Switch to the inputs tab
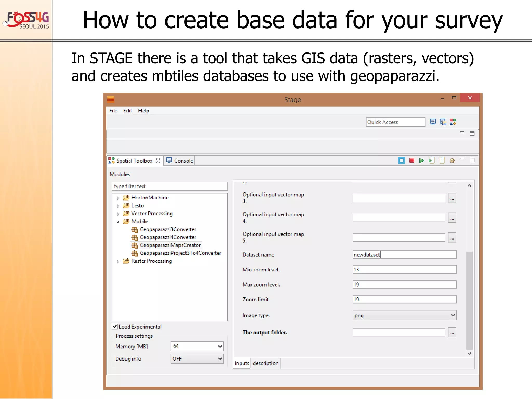Image resolution: width=532 pixels, height=399 pixels. click(x=242, y=363)
